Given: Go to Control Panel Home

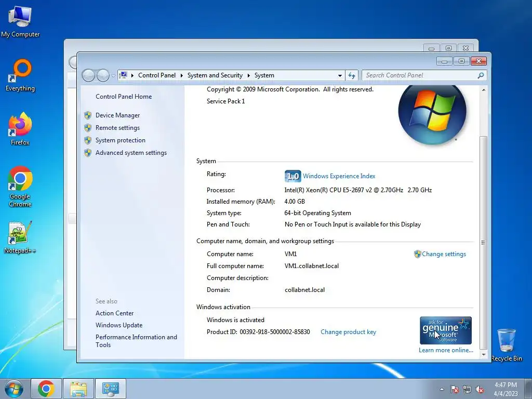Looking at the screenshot, I should click(124, 96).
